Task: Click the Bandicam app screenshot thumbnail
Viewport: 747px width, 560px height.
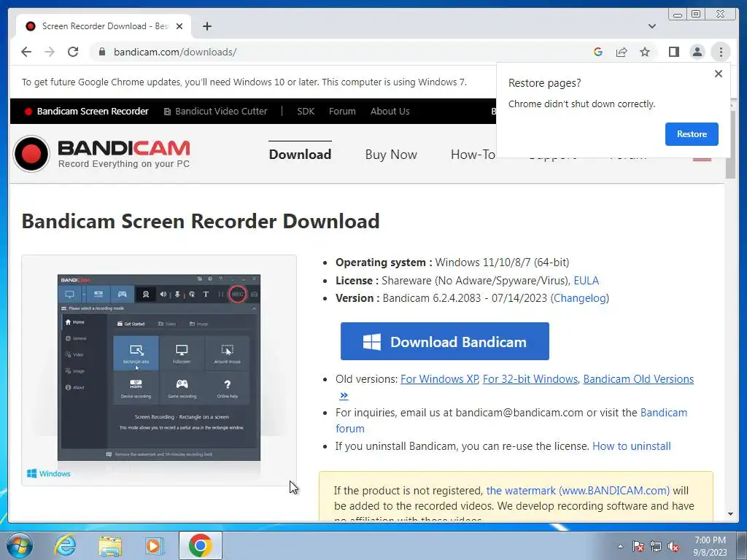Action: (158, 367)
